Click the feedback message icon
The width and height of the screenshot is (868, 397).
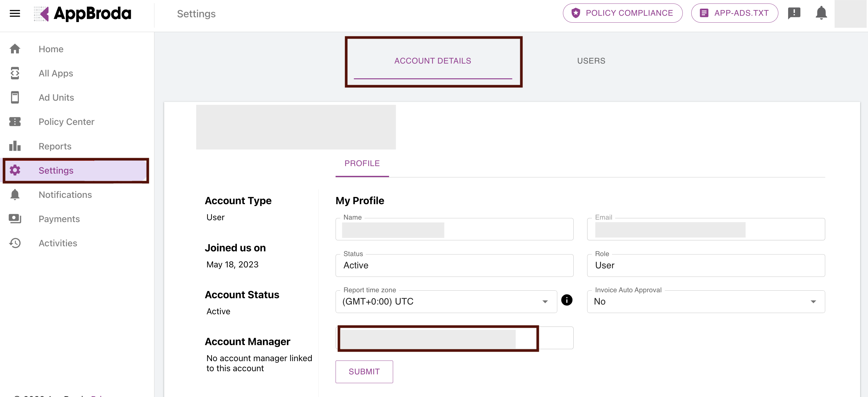(x=794, y=13)
